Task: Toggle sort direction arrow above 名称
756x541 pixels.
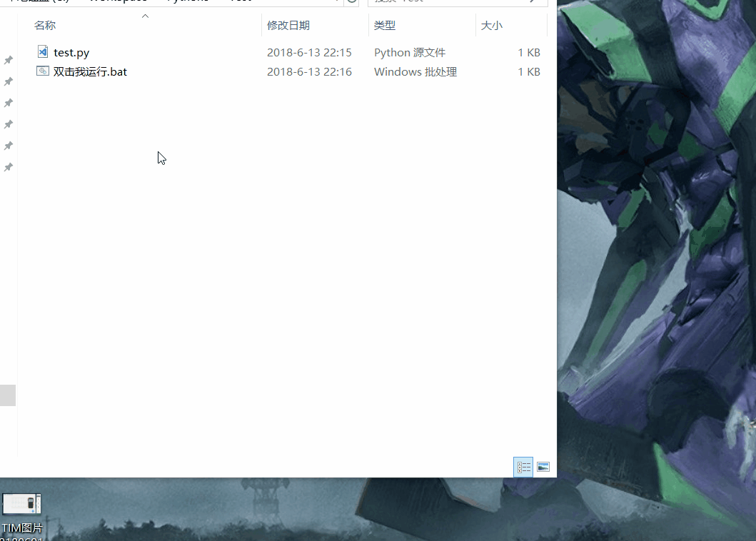Action: coord(145,16)
